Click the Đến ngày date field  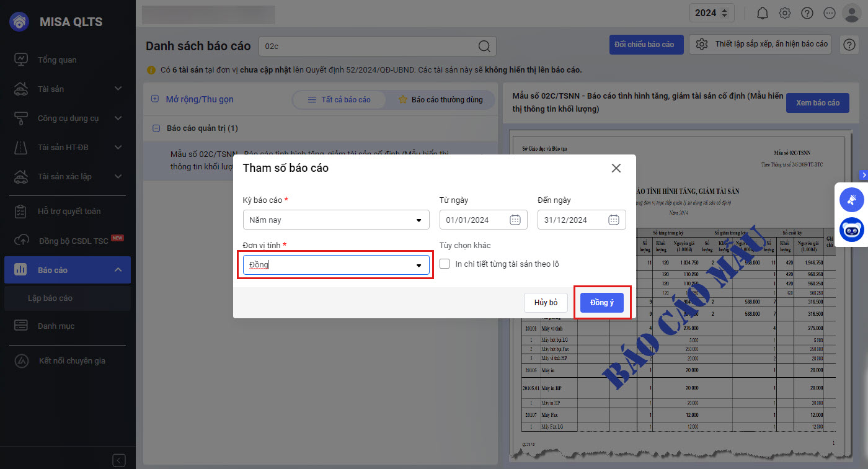[582, 220]
